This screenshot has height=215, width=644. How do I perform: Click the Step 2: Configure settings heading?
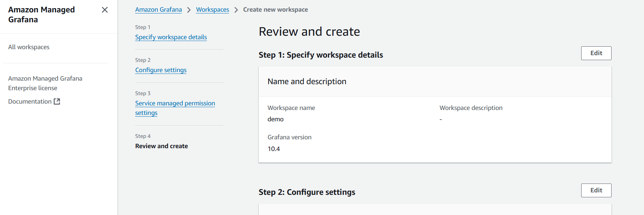[x=307, y=192]
